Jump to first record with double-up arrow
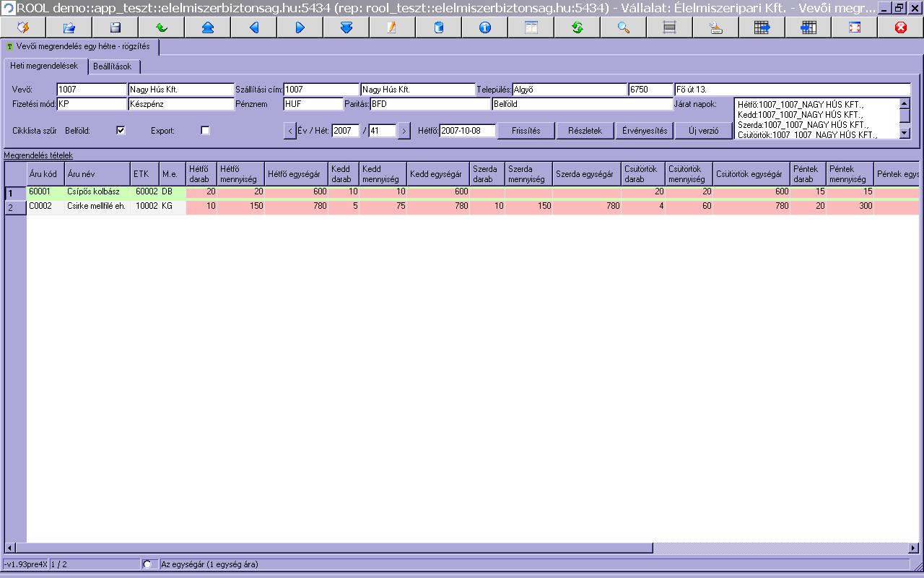 (x=208, y=27)
